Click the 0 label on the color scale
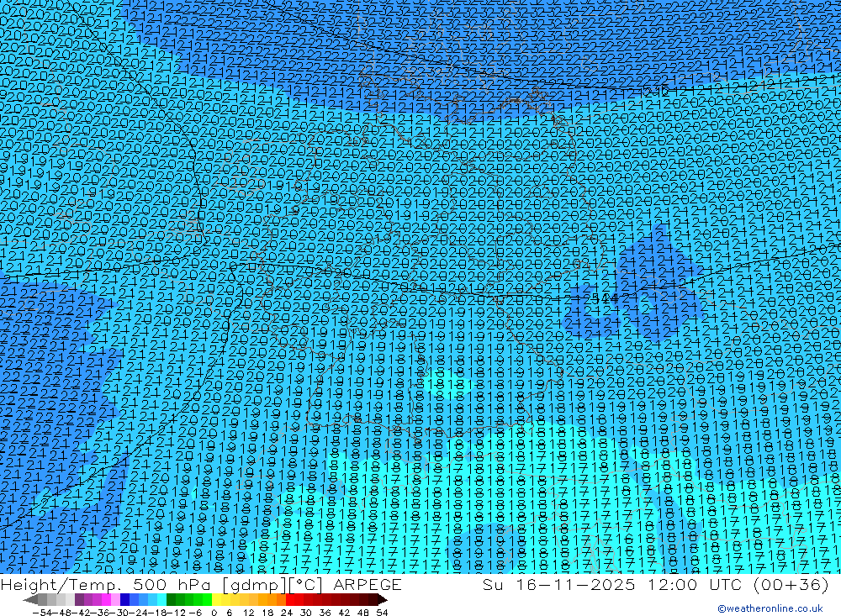Screen dimensions: 841x616 point(214,612)
